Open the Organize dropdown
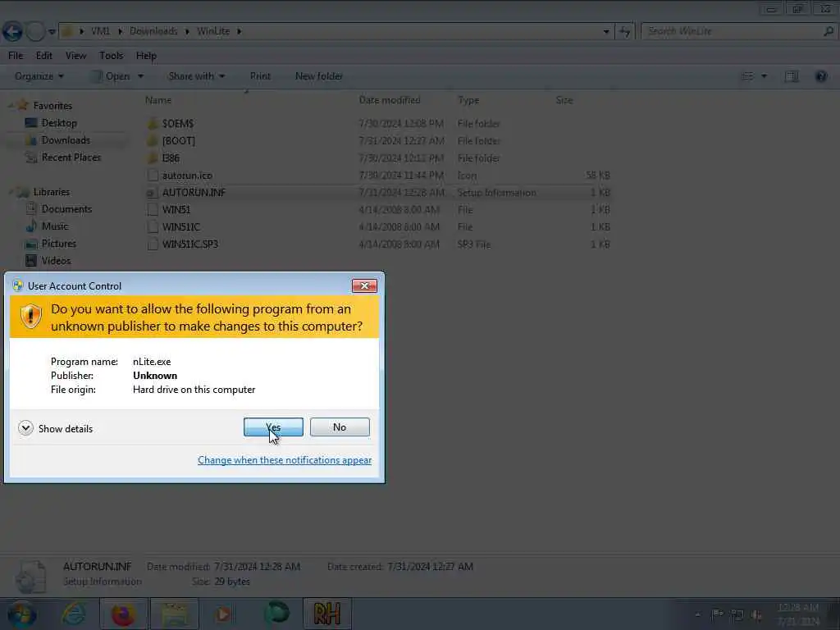 point(39,76)
